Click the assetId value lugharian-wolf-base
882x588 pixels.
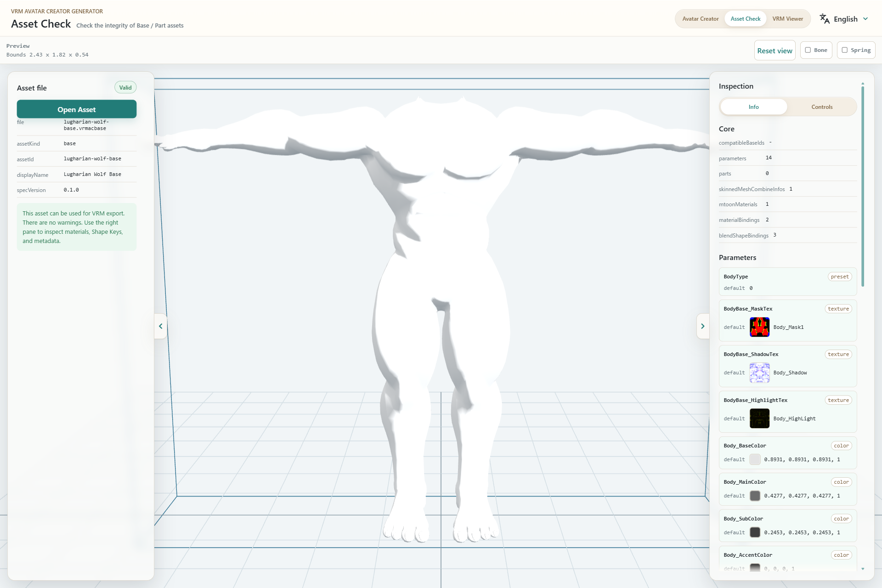click(92, 158)
